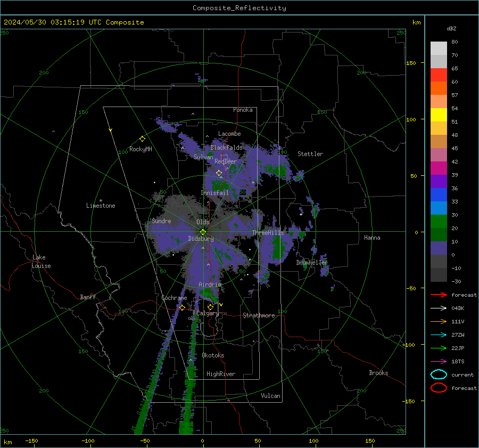
Task: Click the white 04DK arrow in legend
Action: [439, 308]
